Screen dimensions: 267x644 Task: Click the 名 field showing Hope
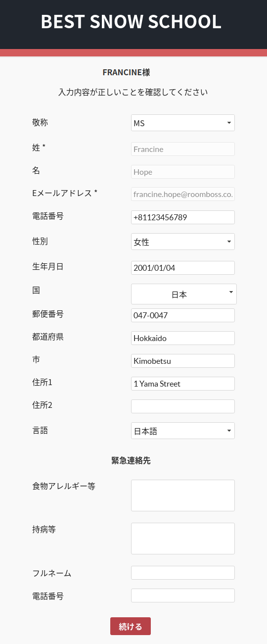183,172
